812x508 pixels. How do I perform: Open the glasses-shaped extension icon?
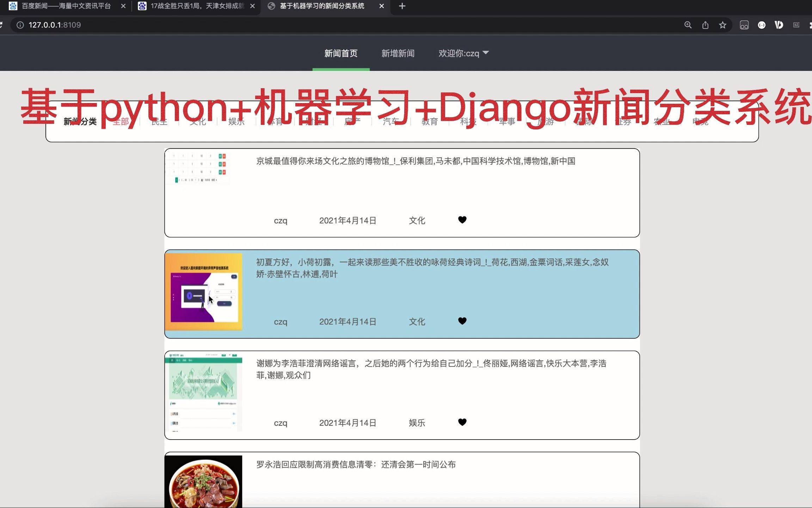point(744,25)
